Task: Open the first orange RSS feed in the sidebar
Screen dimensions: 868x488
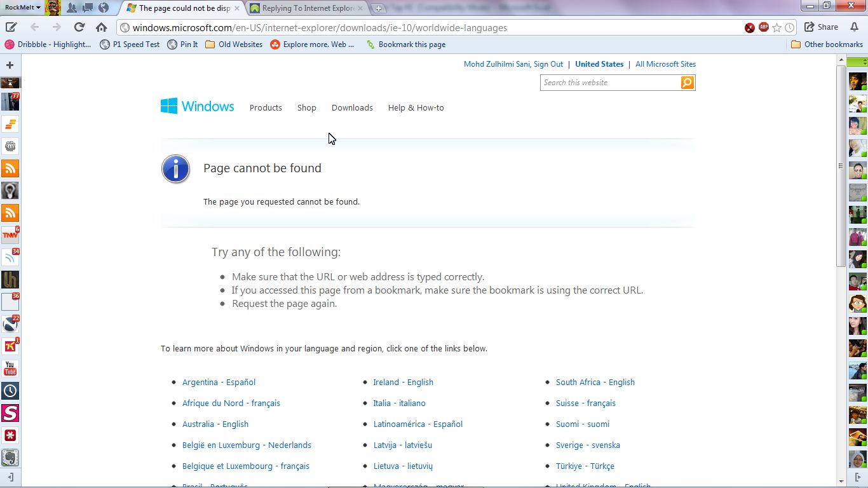Action: pyautogui.click(x=10, y=168)
